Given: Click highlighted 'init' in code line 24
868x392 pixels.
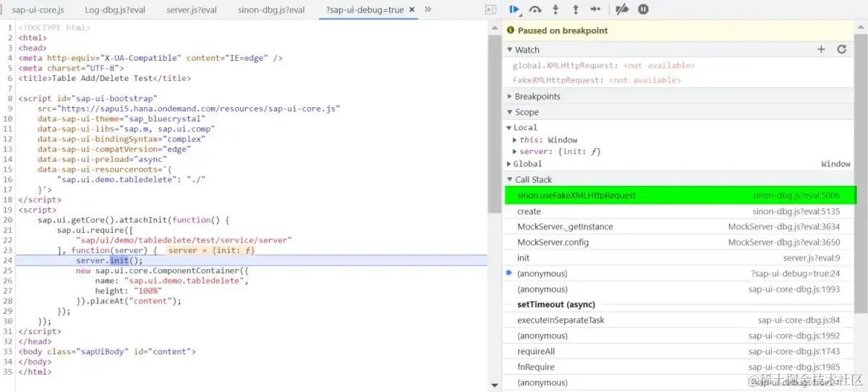Looking at the screenshot, I should (119, 260).
